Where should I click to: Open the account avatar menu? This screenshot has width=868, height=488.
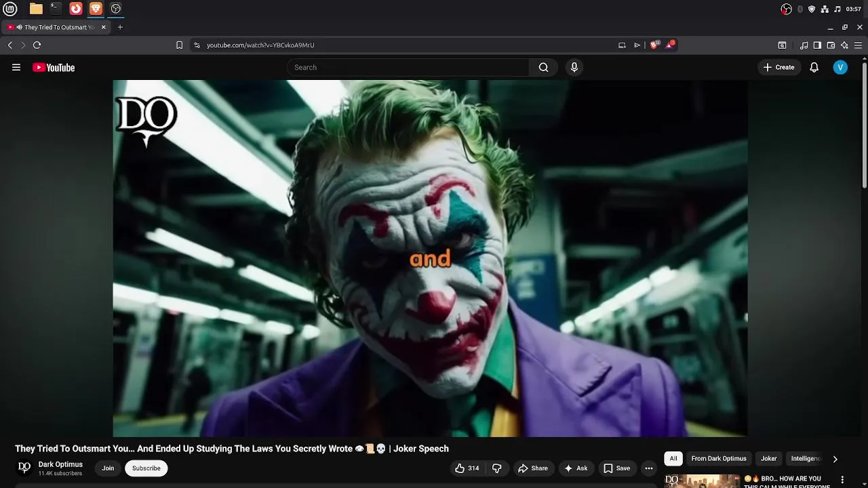[840, 67]
